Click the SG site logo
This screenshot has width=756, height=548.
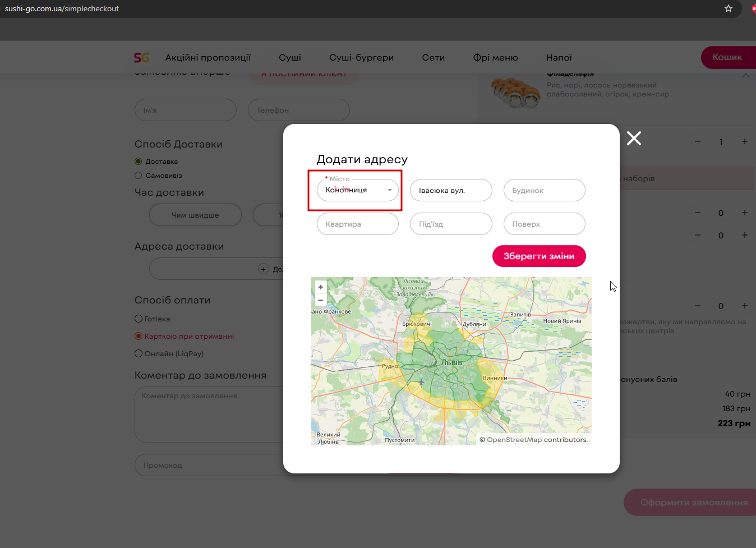142,58
